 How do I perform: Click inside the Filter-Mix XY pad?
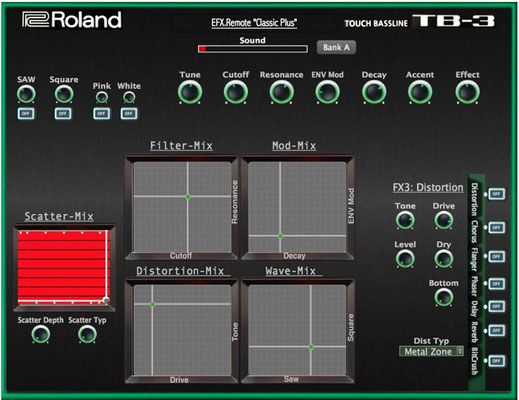[182, 207]
